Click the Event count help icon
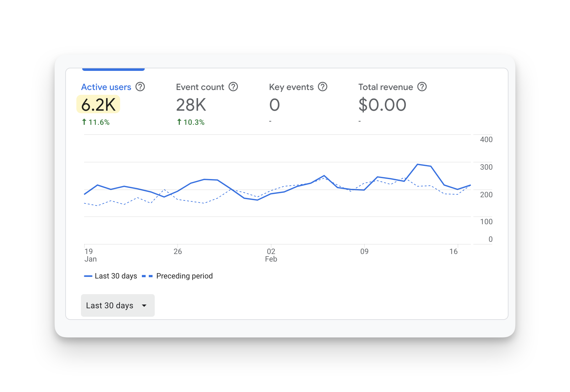 point(233,87)
